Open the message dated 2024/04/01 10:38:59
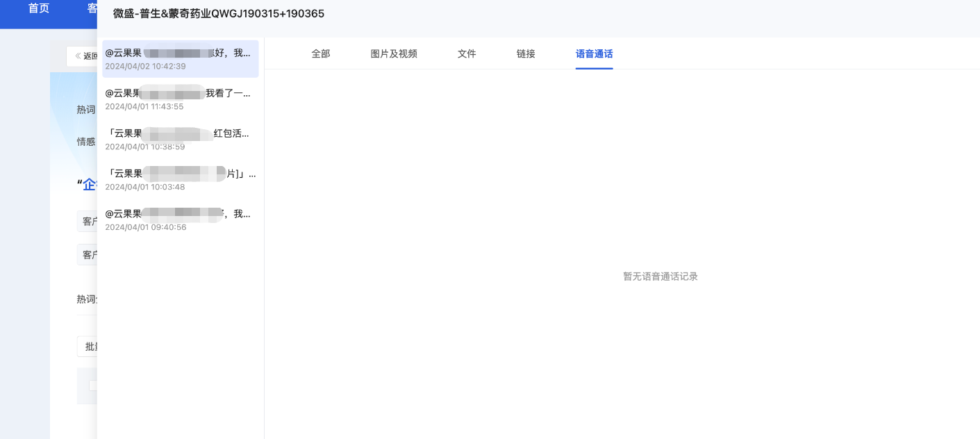This screenshot has height=439, width=980. (x=181, y=140)
